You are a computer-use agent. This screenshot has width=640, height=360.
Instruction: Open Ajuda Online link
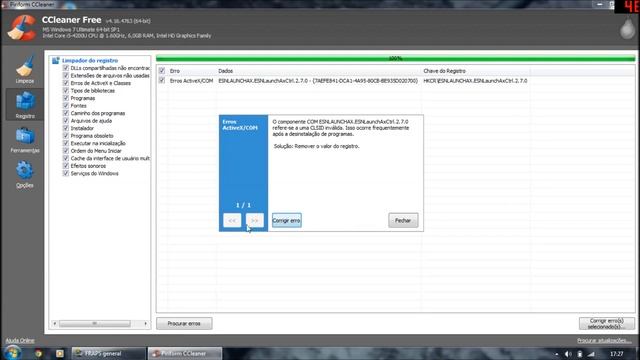(x=20, y=340)
